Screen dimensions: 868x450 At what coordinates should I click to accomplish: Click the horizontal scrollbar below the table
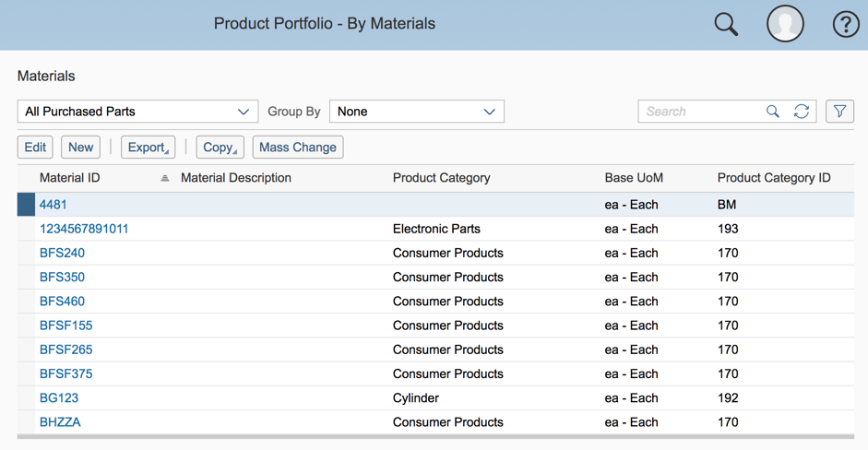(x=435, y=437)
